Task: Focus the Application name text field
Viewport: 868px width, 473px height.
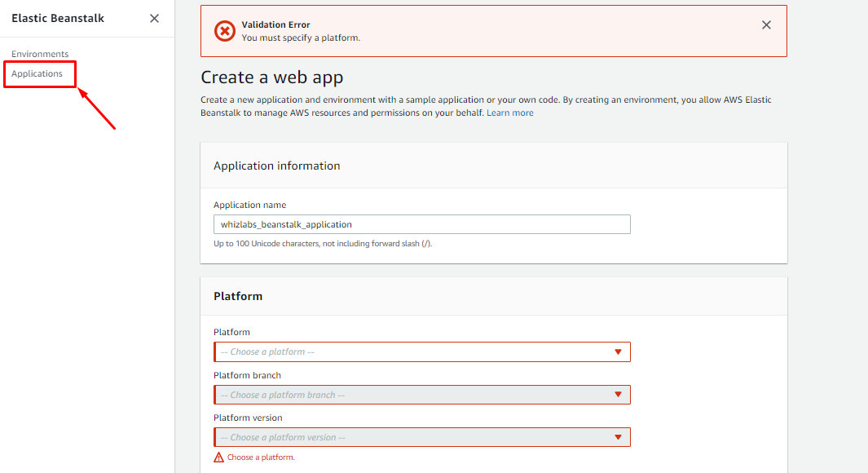Action: click(422, 224)
